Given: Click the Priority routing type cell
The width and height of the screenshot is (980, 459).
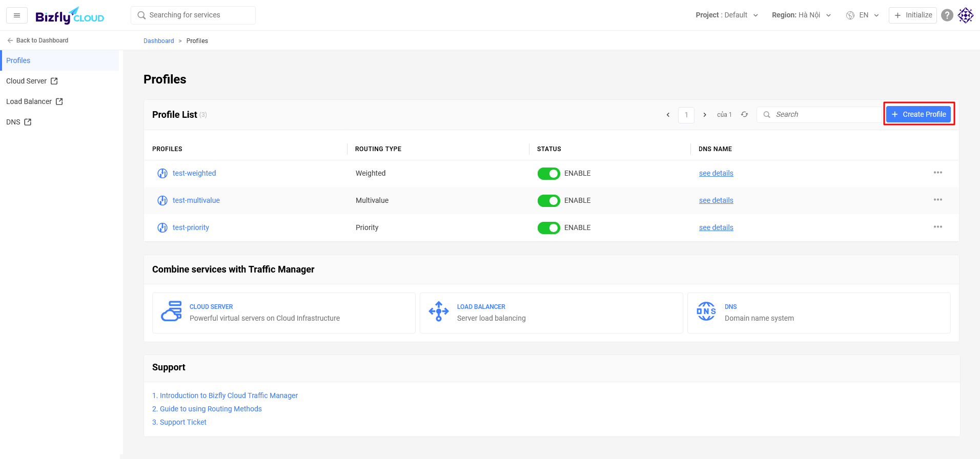Looking at the screenshot, I should 367,227.
